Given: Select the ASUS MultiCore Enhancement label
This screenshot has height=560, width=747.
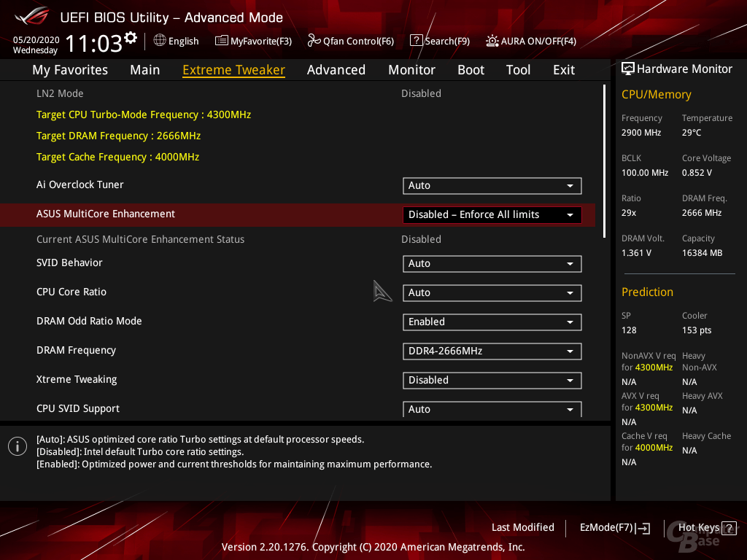Looking at the screenshot, I should [106, 214].
